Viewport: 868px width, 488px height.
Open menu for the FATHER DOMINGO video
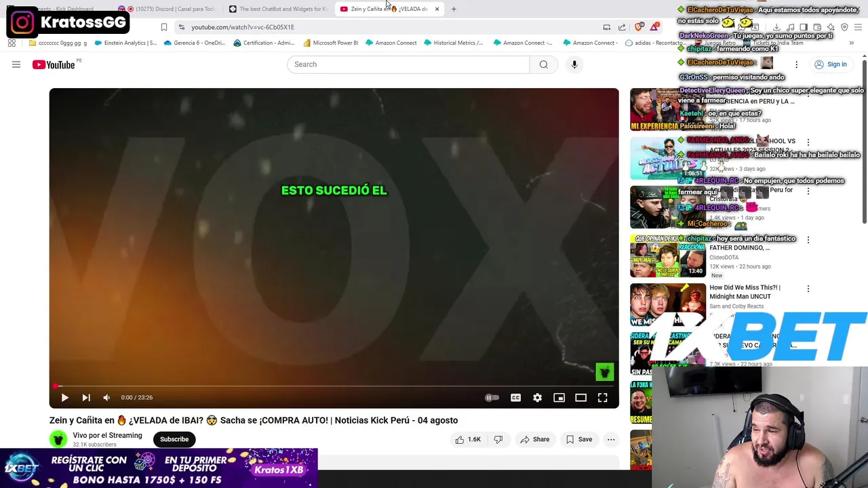click(x=808, y=240)
